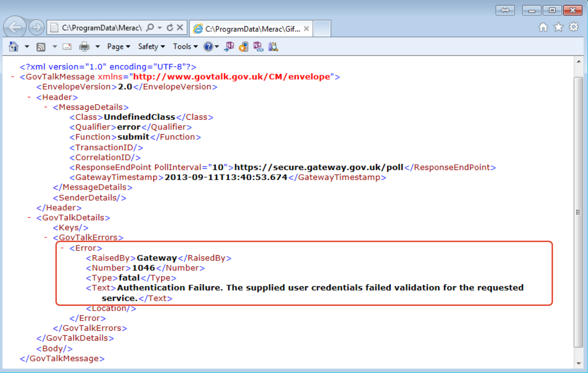588x373 pixels.
Task: Click the rightmost command bar icon
Action: pyautogui.click(x=273, y=47)
